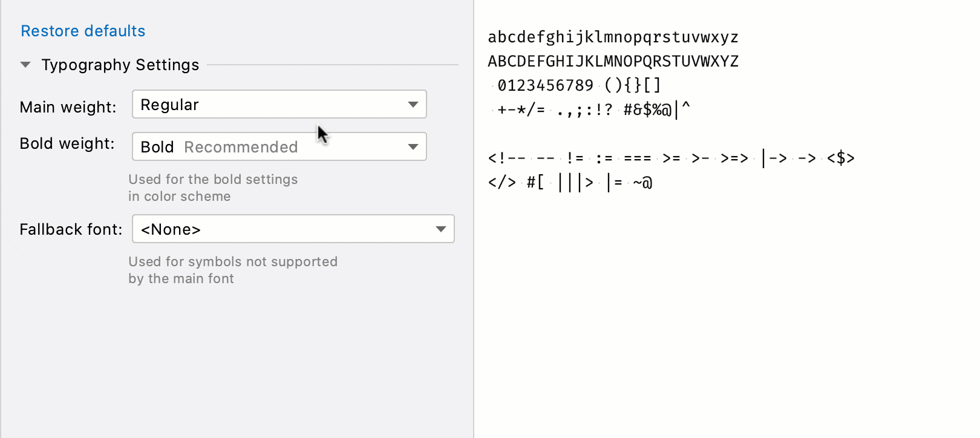Click the Restore defaults link
The width and height of the screenshot is (980, 438).
point(83,31)
